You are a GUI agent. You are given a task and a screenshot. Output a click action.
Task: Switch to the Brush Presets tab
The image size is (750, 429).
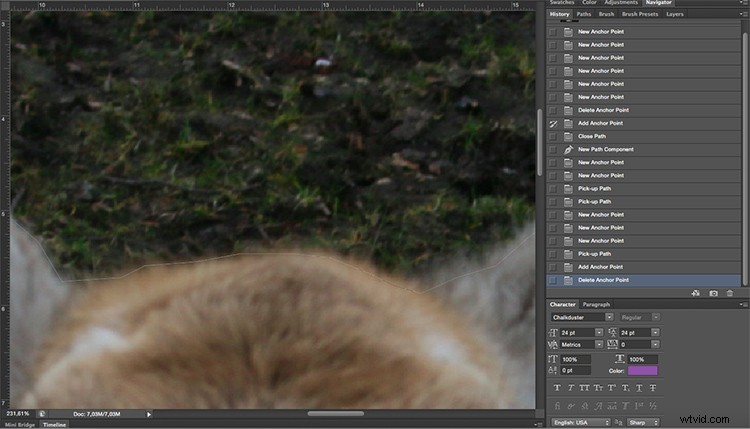640,14
